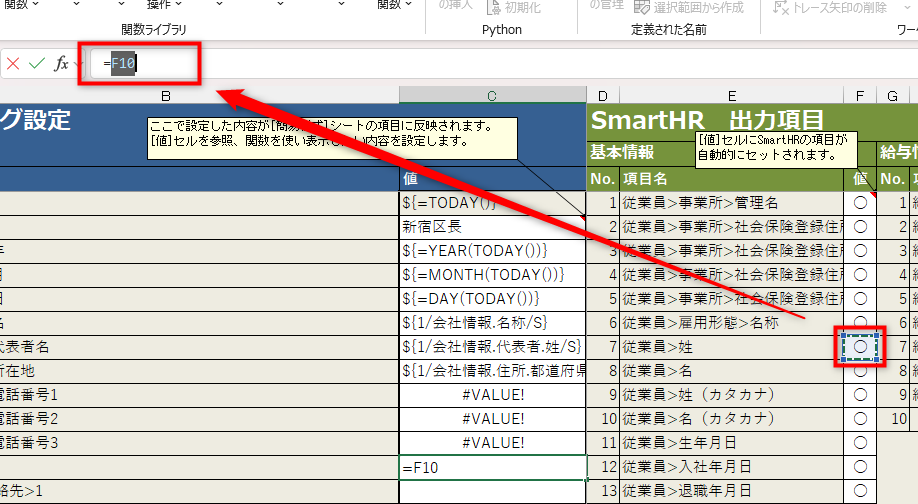Image resolution: width=918 pixels, height=504 pixels.
Task: Open Insert Function with the fx icon
Action: click(x=60, y=64)
